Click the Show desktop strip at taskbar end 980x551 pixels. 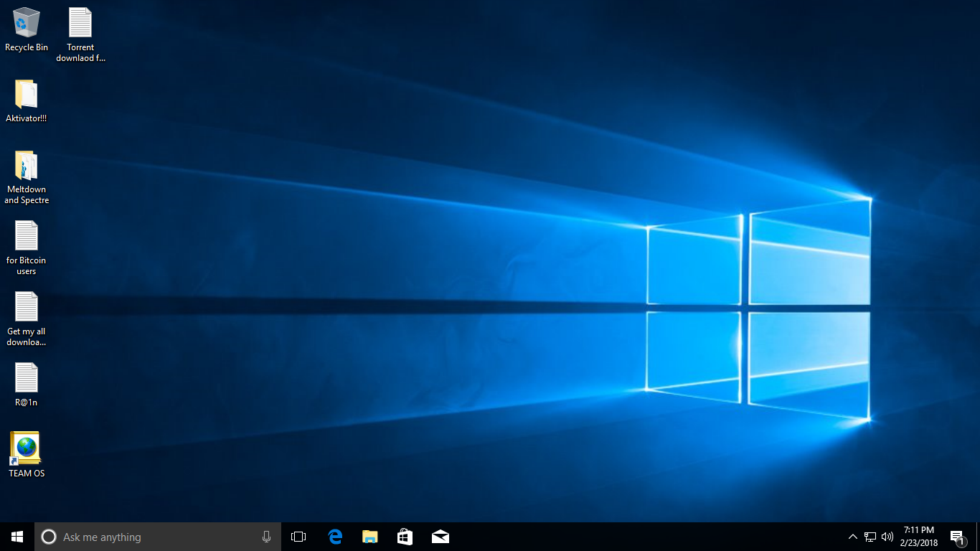pos(978,537)
